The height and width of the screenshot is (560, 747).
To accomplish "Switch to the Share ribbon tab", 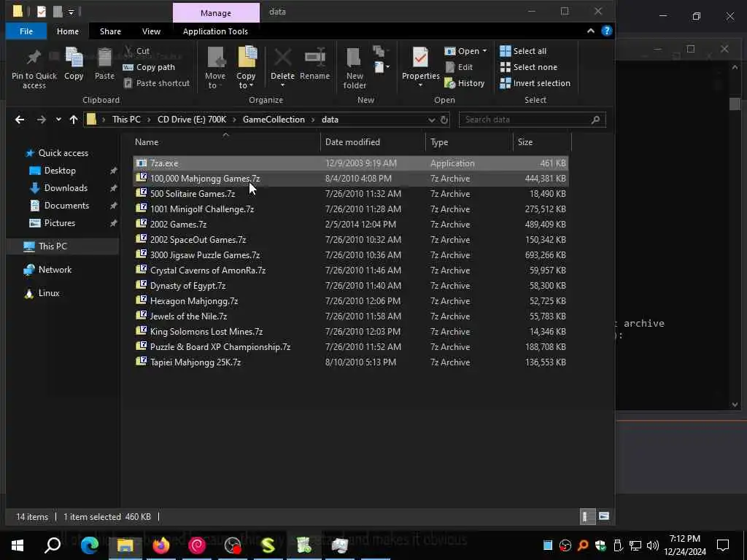I will (110, 31).
